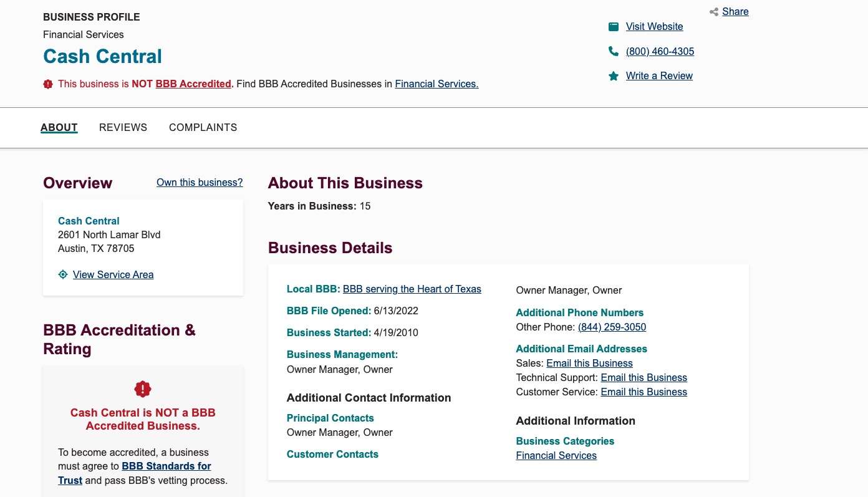Click the Cash Central link in Overview card

[89, 221]
